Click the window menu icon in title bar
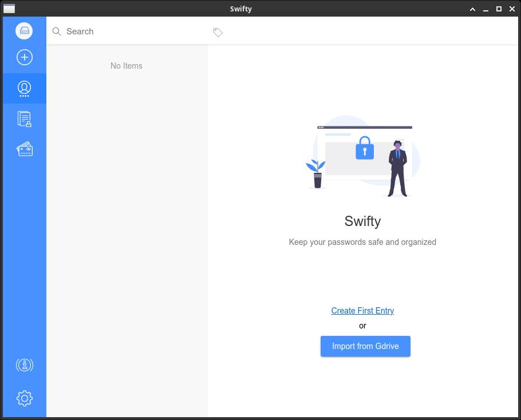The width and height of the screenshot is (521, 420). pos(9,9)
